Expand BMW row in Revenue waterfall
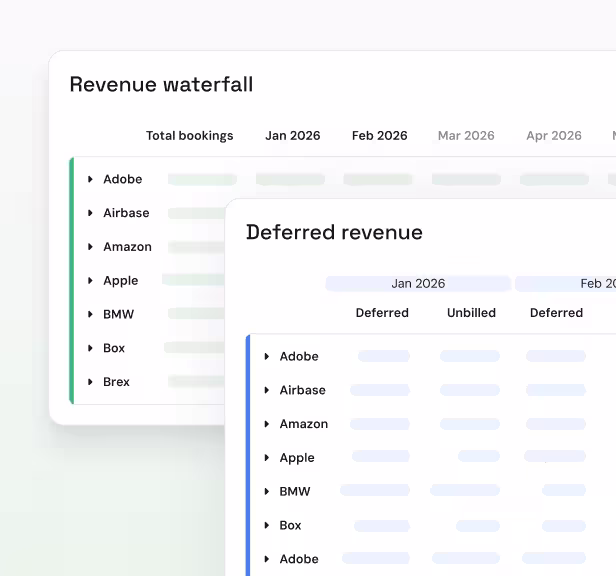This screenshot has width=616, height=576. coord(90,314)
